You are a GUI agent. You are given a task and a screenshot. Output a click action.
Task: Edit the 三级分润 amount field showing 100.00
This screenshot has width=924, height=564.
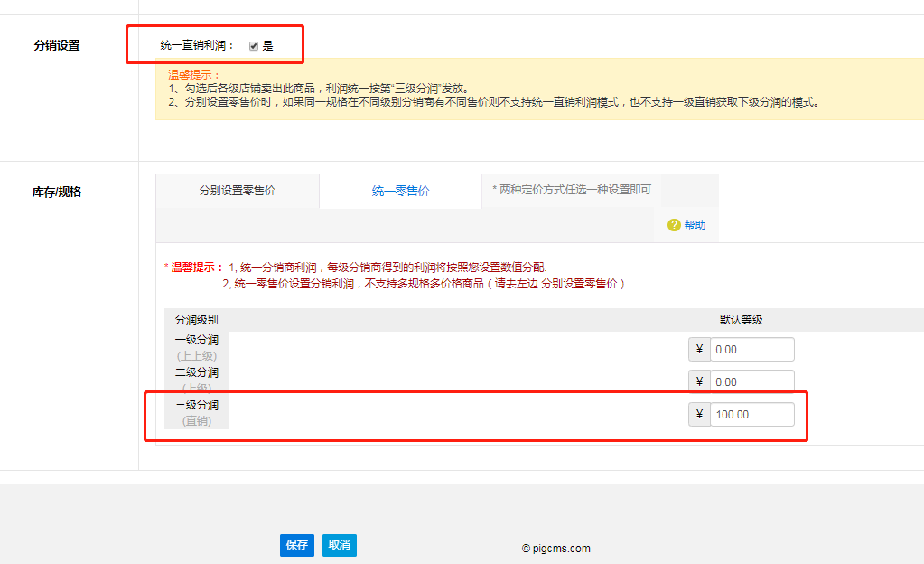coord(751,414)
